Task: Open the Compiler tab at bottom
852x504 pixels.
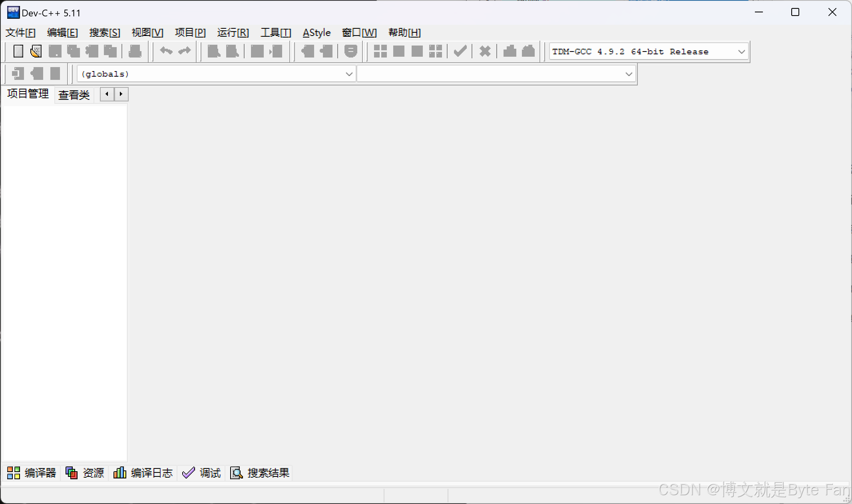Action: click(x=32, y=473)
